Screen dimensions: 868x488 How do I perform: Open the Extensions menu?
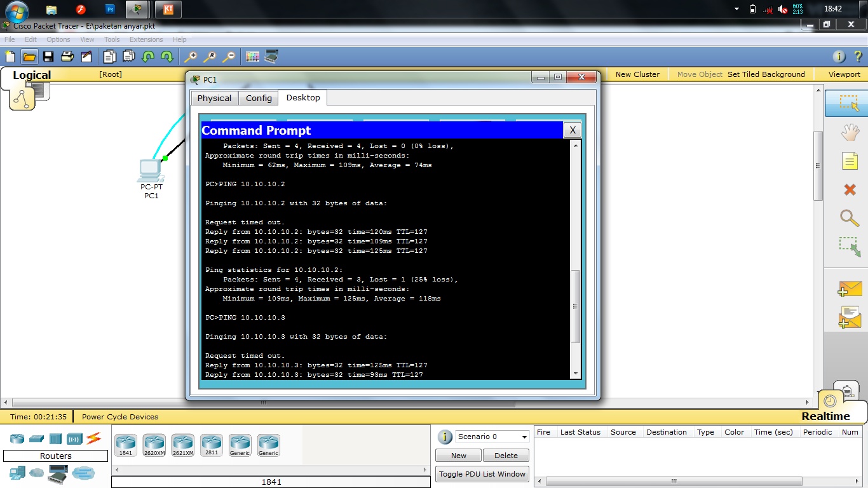146,39
